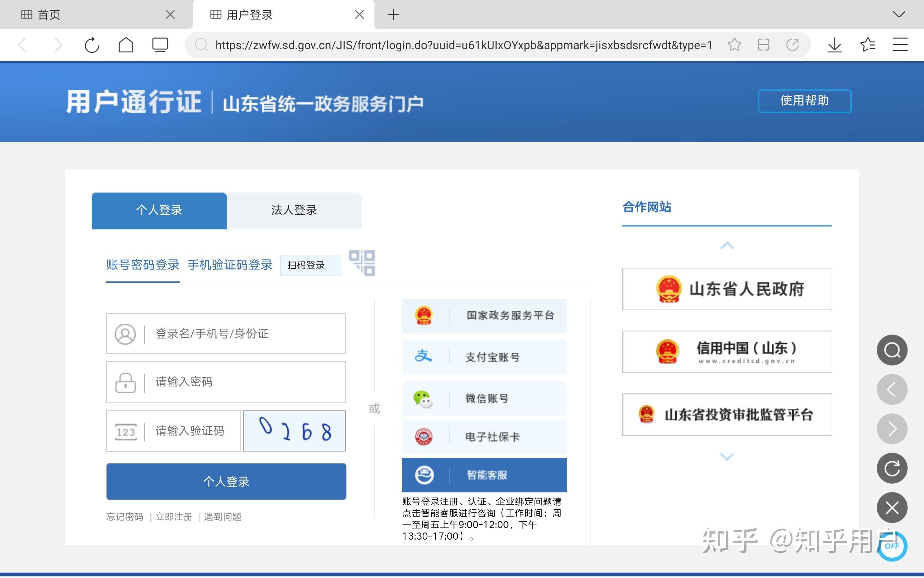Screen dimensions: 924x578
Task: Click the floating forward arrow button
Action: point(892,429)
